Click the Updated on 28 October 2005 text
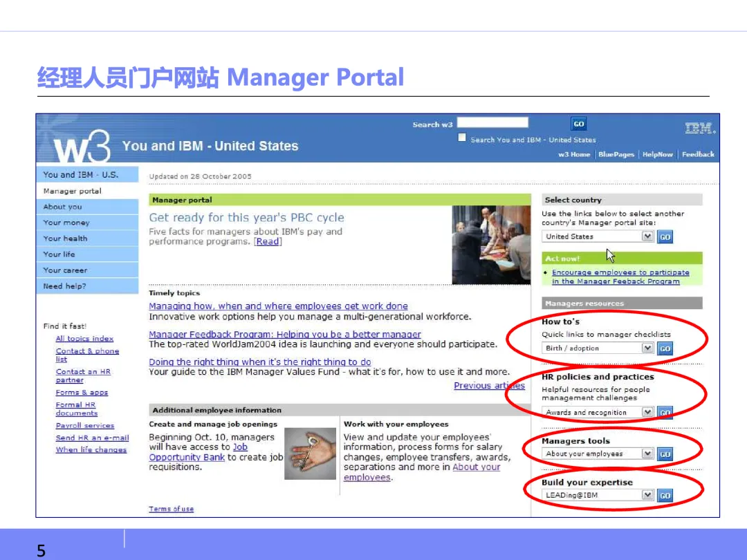Viewport: 747px width, 560px height. (x=200, y=176)
